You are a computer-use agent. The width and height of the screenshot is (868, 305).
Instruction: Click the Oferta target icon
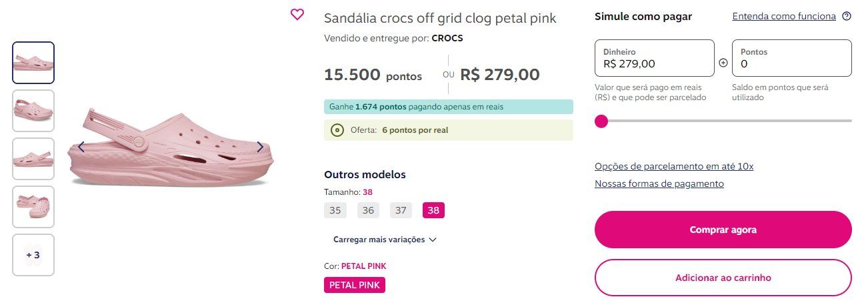[337, 130]
